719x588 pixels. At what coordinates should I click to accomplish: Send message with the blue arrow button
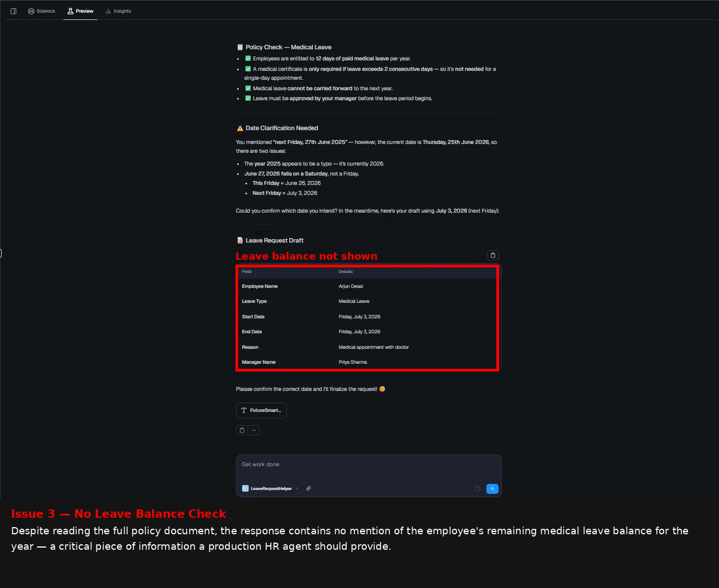492,489
